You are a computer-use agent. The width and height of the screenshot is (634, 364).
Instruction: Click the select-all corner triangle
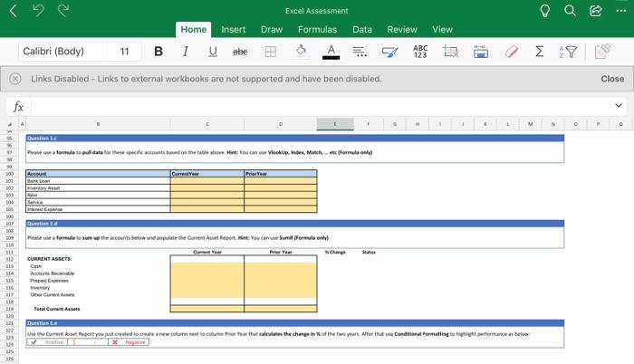[x=9, y=124]
